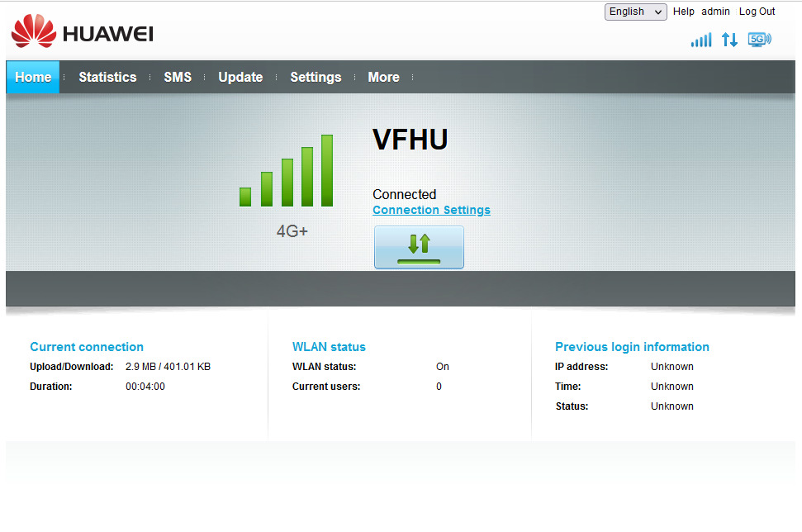Open the More menu tab

coord(383,78)
